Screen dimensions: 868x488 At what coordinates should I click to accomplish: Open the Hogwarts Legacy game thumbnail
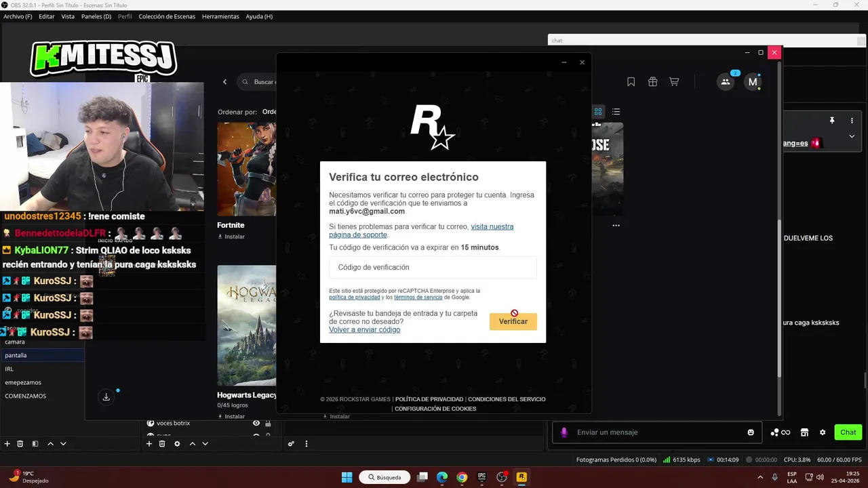[x=246, y=325]
